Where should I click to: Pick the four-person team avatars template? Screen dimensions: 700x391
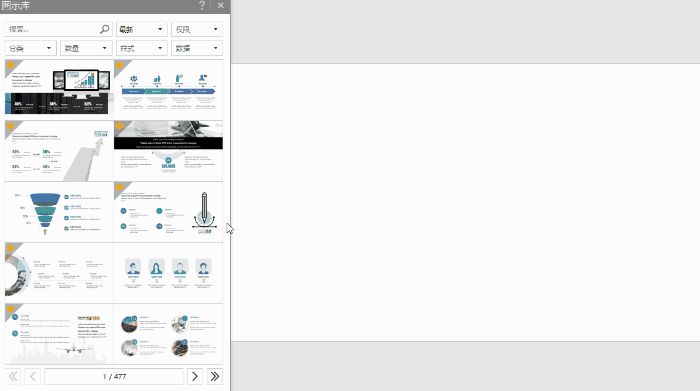click(168, 273)
